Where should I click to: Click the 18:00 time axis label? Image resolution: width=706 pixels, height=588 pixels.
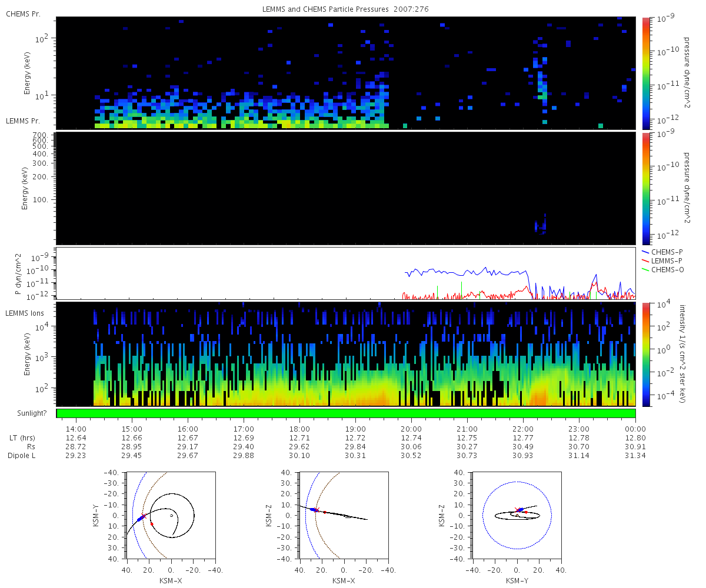point(299,429)
